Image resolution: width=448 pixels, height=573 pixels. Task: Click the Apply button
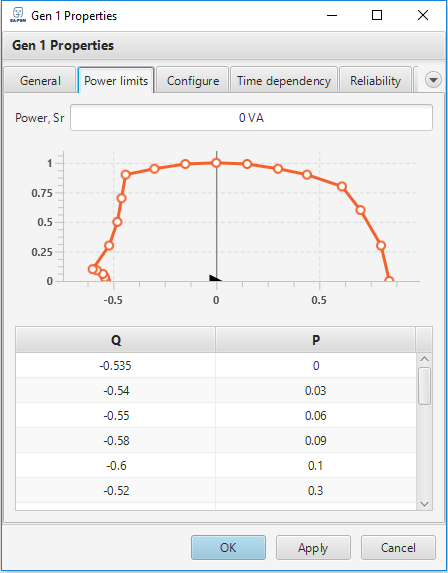313,547
